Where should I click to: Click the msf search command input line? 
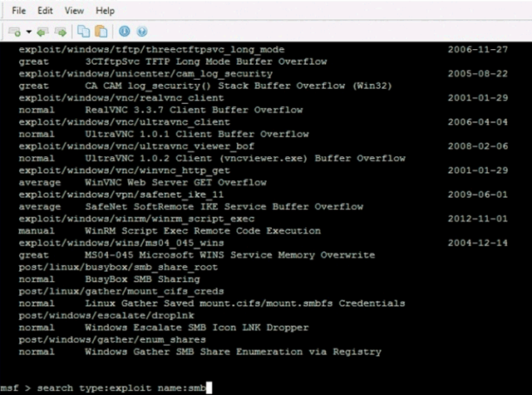(106, 388)
